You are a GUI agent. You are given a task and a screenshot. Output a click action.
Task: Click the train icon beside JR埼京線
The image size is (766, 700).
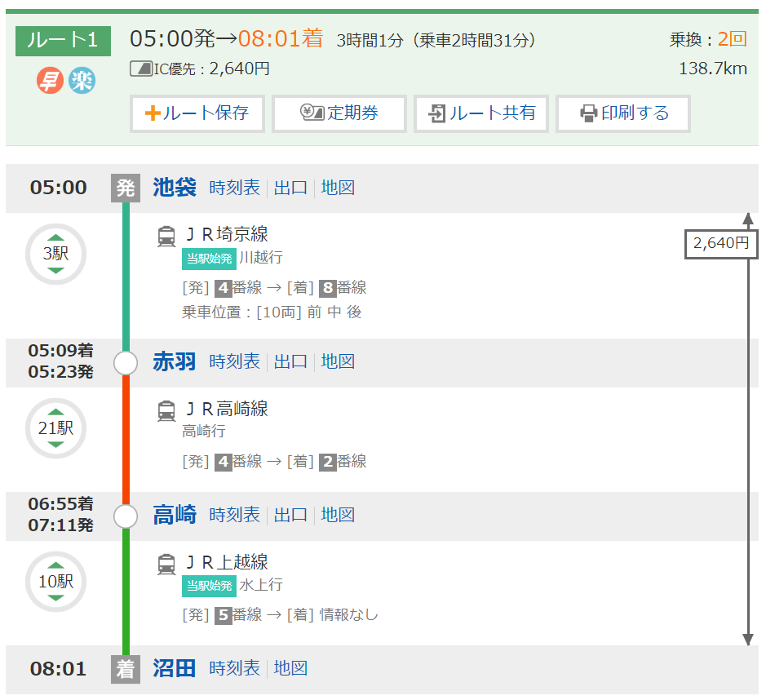[x=166, y=236]
